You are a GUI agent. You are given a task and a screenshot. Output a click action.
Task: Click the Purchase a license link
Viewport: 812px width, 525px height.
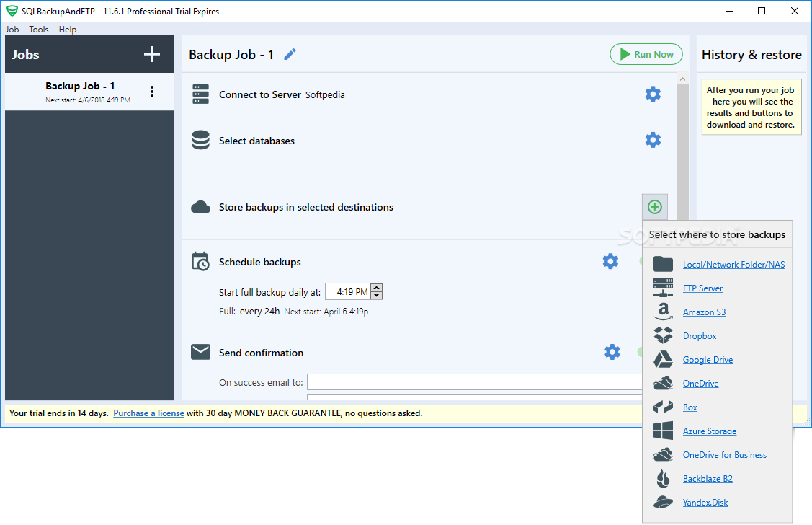point(148,412)
